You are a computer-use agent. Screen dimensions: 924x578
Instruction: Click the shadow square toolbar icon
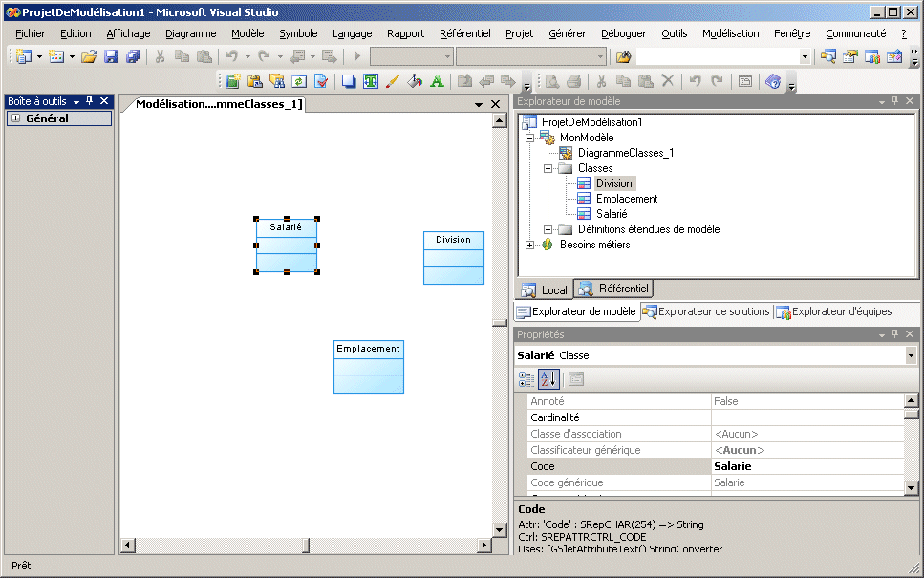point(349,81)
